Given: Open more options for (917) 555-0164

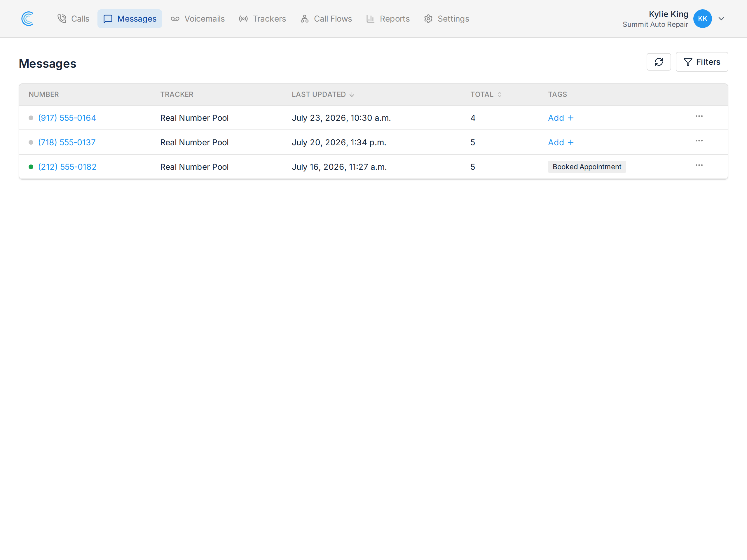Looking at the screenshot, I should [x=699, y=116].
